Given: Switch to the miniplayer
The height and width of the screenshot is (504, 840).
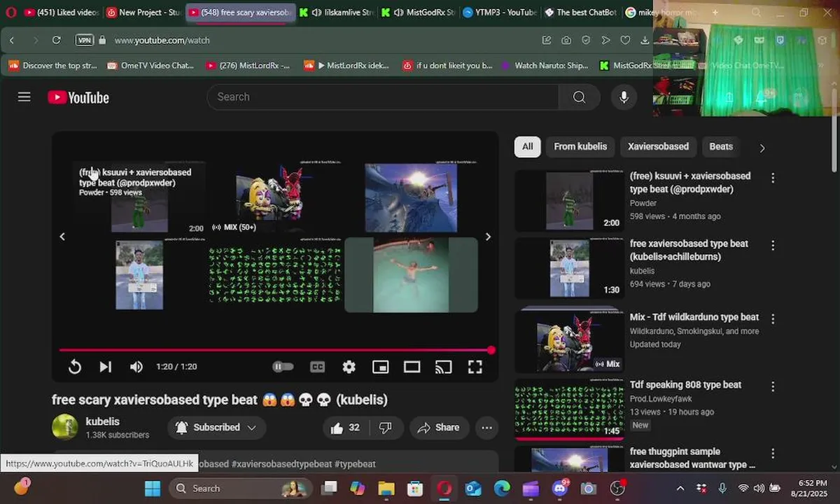Looking at the screenshot, I should [x=380, y=367].
